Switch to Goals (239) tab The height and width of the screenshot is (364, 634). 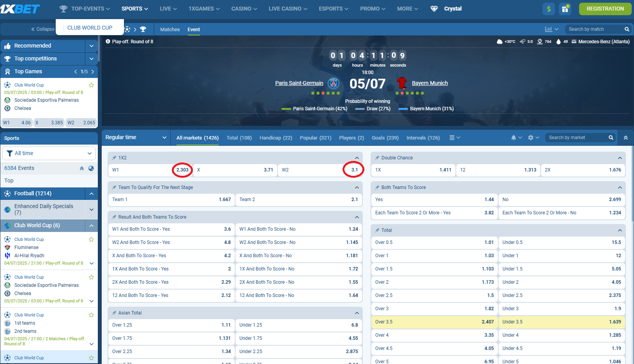coord(385,138)
